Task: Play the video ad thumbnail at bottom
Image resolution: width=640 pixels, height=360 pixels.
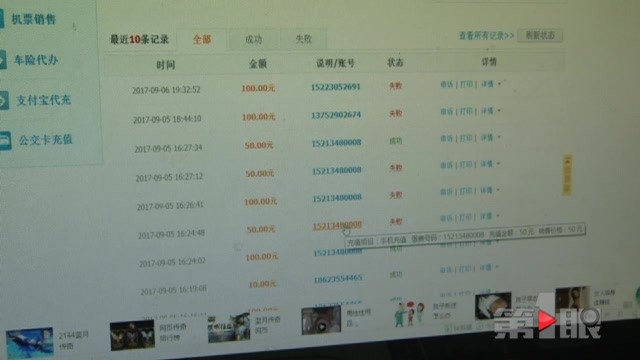Action: tap(321, 321)
